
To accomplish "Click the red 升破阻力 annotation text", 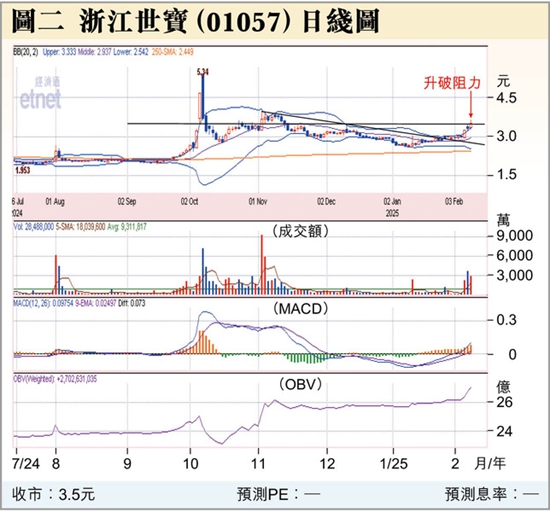I will [452, 83].
